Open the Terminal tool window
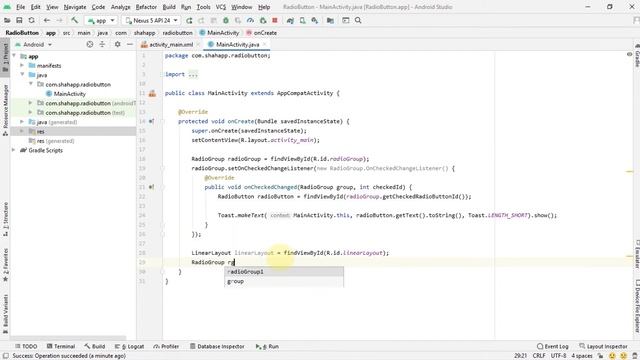 [61, 346]
